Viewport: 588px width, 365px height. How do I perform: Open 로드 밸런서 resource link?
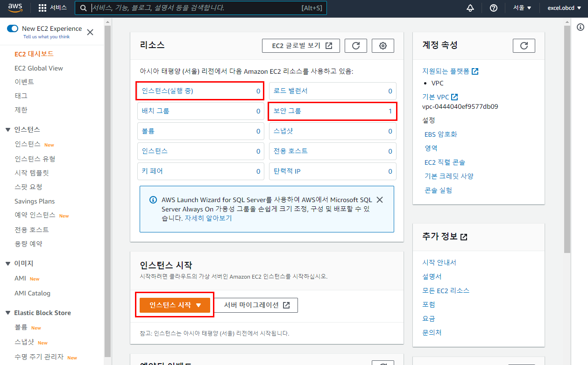(x=291, y=91)
